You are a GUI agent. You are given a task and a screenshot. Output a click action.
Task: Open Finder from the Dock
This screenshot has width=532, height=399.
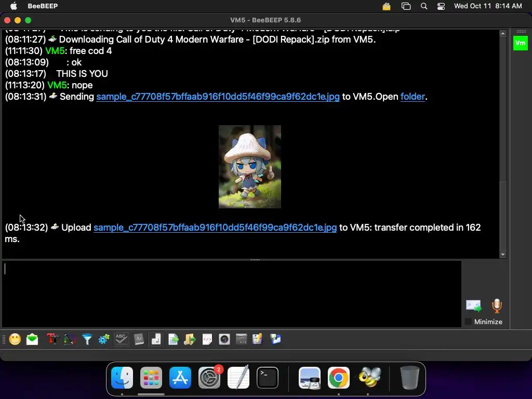pos(122,377)
